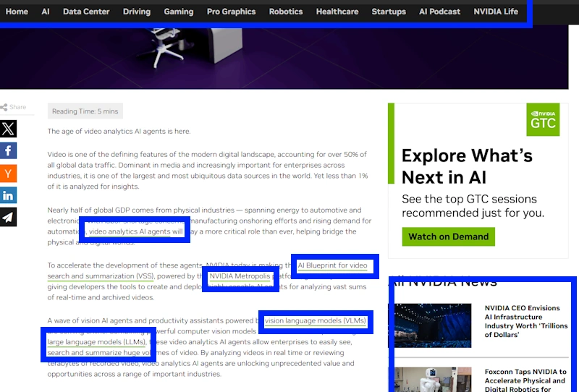This screenshot has height=392, width=579.
Task: Open 'NVIDIA CEO Envisions AI Infrastructure' news headline
Action: tap(526, 321)
